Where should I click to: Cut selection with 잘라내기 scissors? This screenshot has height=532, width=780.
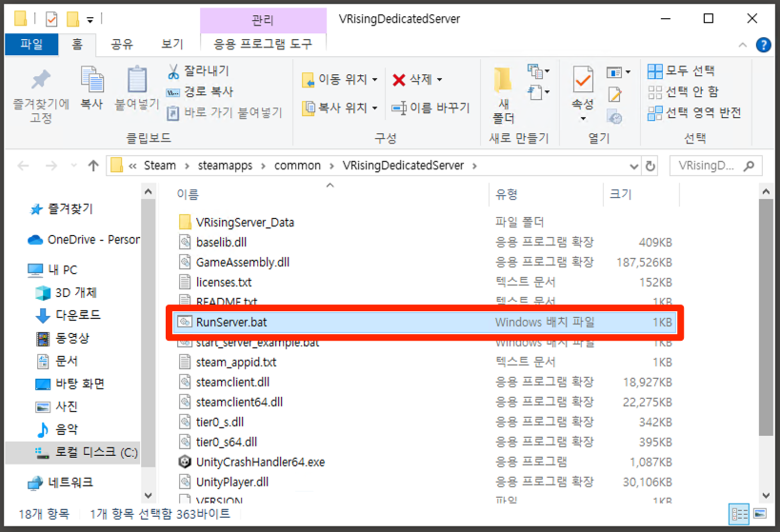point(198,71)
